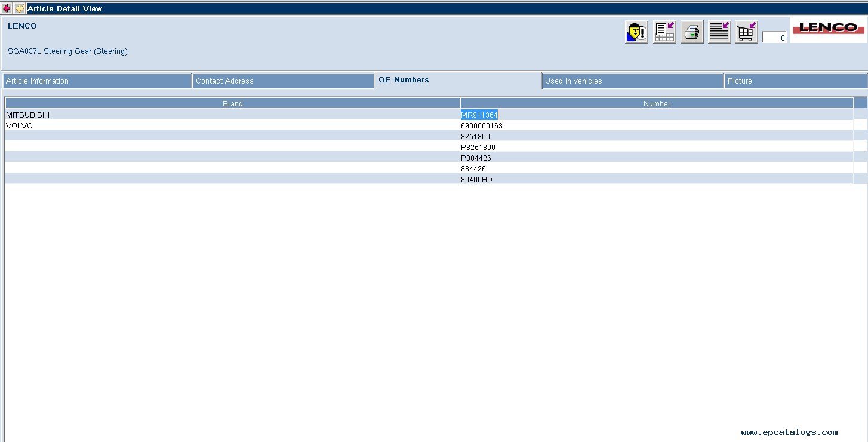This screenshot has width=868, height=442.
Task: Click the yellow curved return arrow icon
Action: coord(20,8)
